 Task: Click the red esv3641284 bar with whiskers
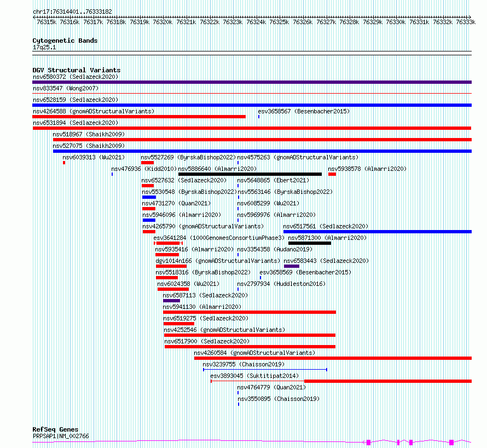tap(168, 243)
